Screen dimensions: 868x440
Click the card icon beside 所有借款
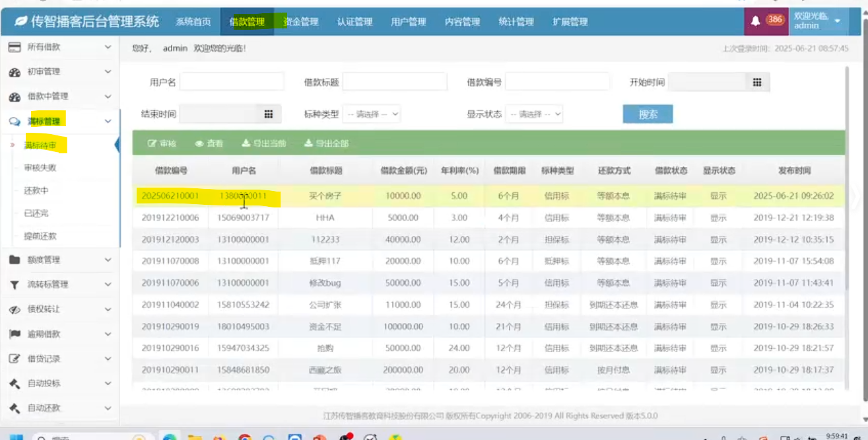pyautogui.click(x=15, y=47)
